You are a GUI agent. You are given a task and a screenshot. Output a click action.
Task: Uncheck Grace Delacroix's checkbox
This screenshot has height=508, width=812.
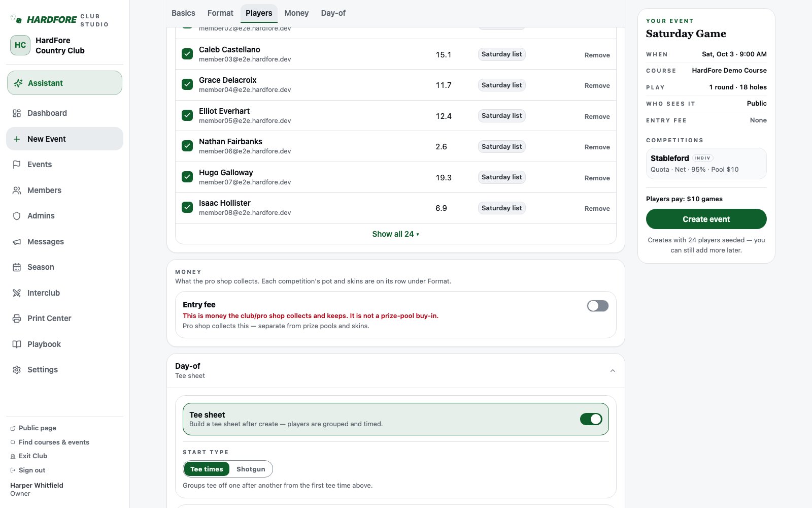coord(187,84)
